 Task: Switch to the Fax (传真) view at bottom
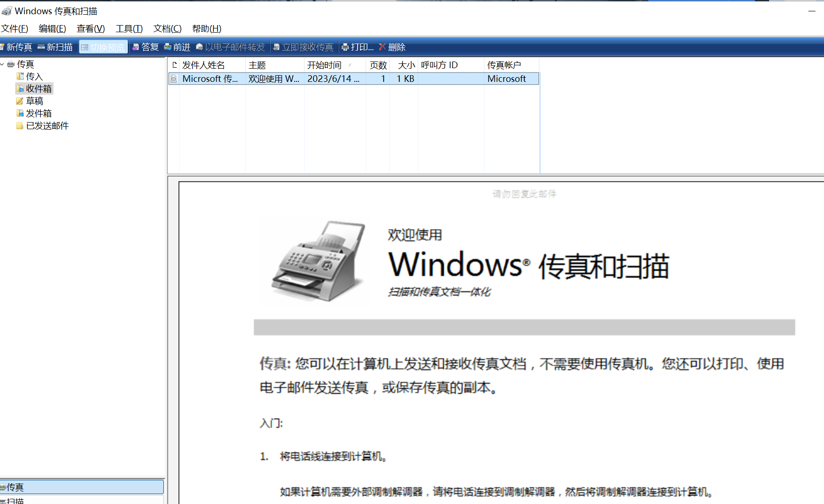(81, 487)
